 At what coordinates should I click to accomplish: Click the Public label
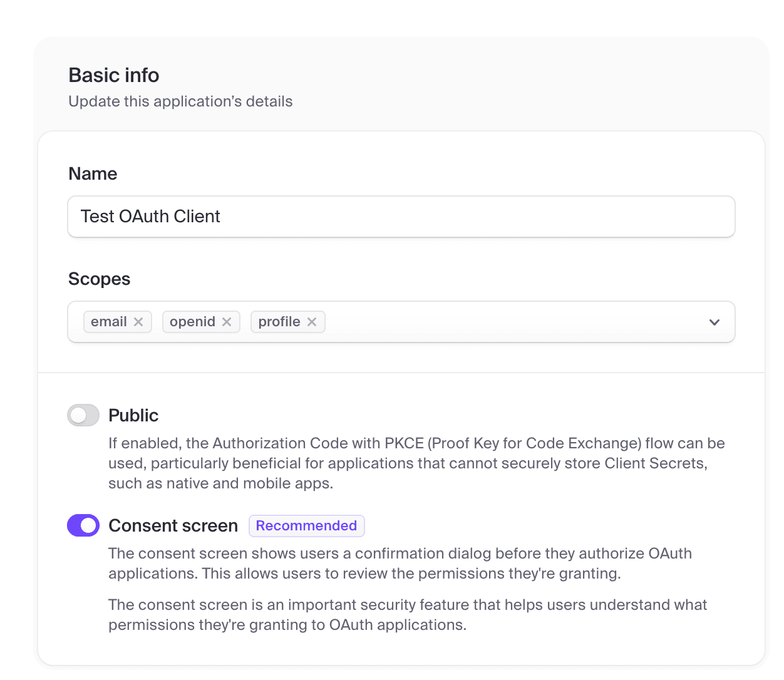(x=133, y=415)
